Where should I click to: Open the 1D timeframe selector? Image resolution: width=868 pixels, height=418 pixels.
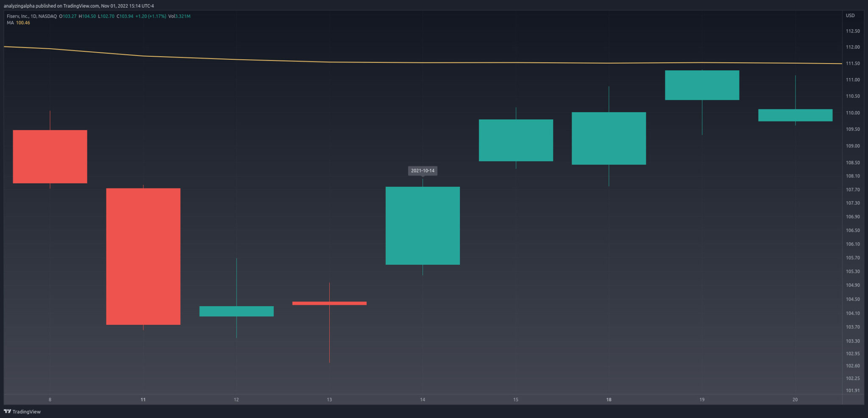(x=34, y=16)
